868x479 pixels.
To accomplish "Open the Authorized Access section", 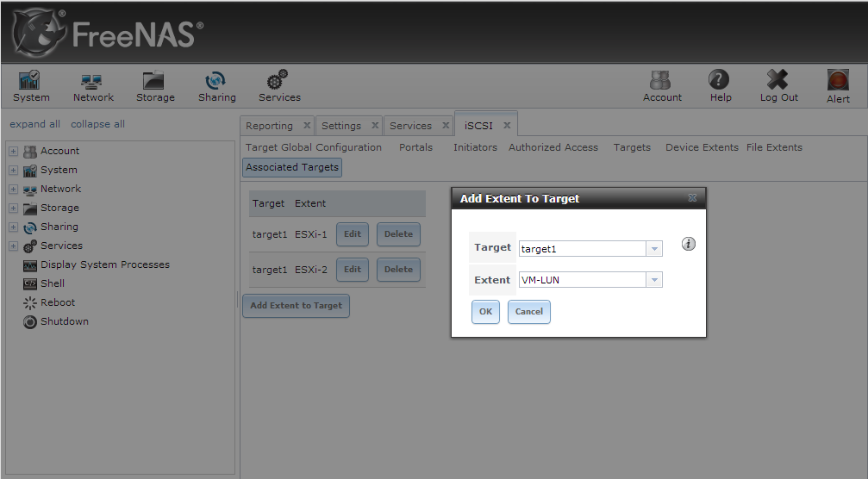I will [x=553, y=147].
